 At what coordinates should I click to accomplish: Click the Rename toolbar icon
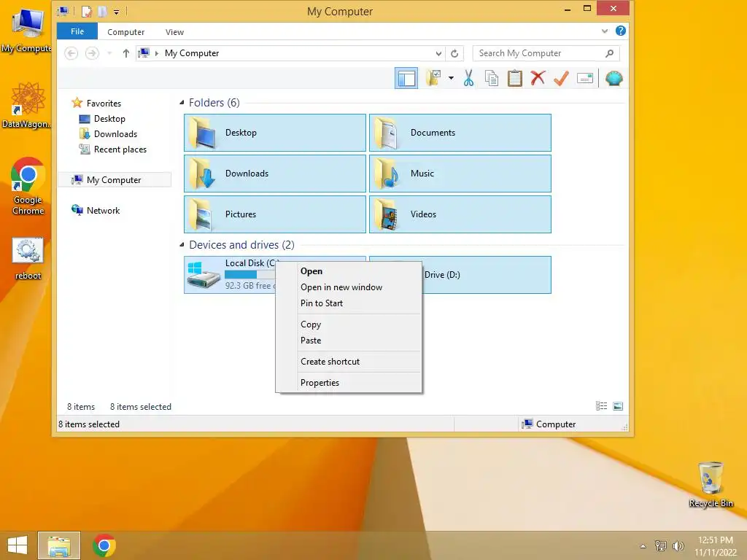click(584, 78)
